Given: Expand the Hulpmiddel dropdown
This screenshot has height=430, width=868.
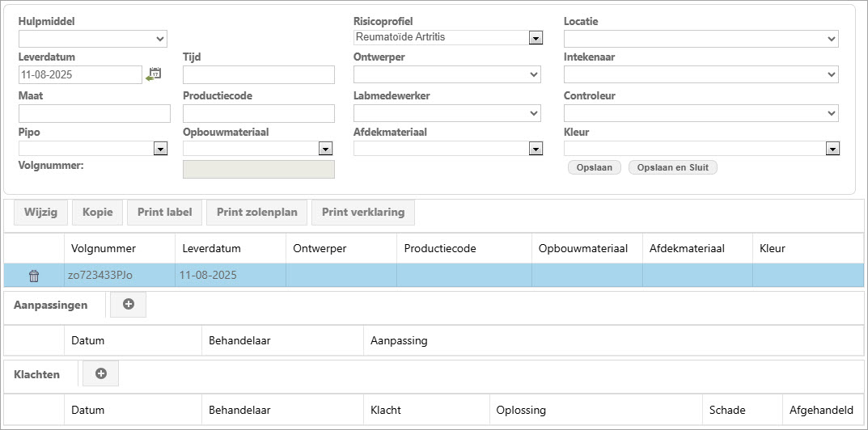Looking at the screenshot, I should coord(92,39).
